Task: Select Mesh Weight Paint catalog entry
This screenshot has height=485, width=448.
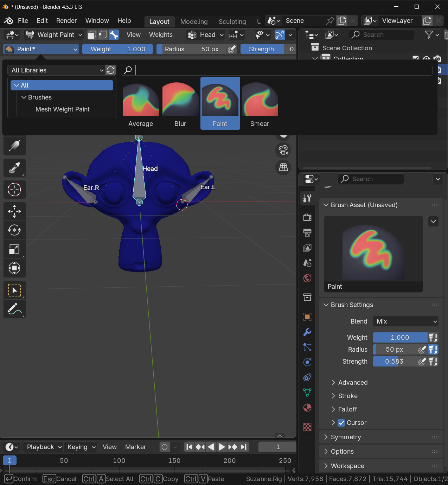Action: (x=63, y=109)
